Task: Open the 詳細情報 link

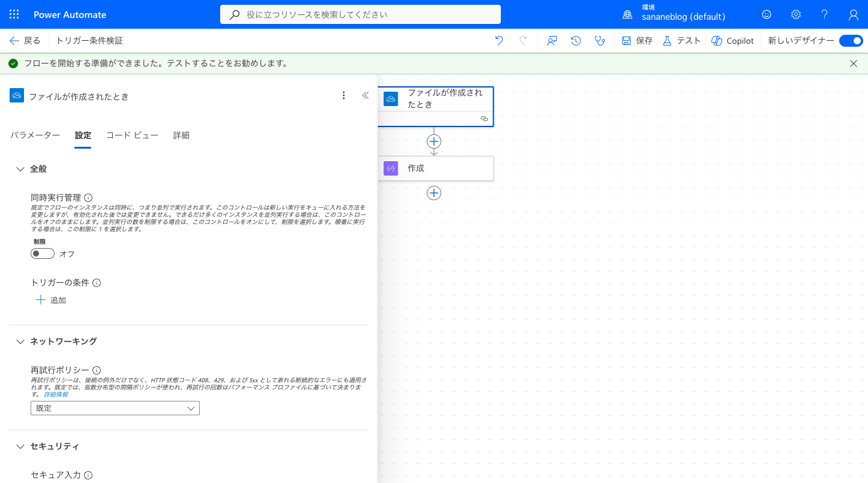Action: [56, 394]
